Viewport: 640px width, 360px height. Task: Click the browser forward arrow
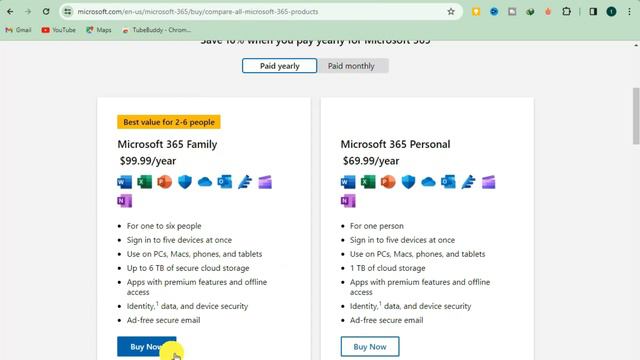(28, 11)
